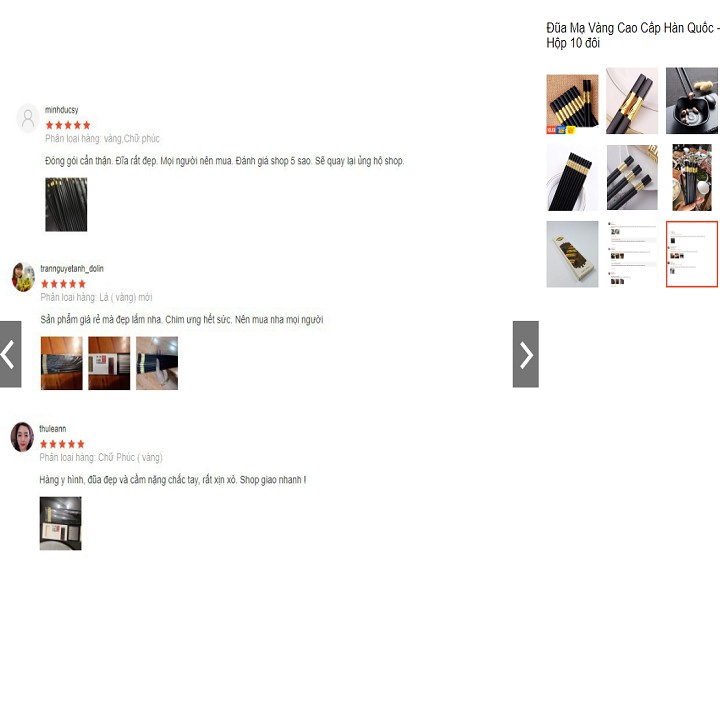
Task: Click minhducsy's five-star rating
Action: pos(68,125)
